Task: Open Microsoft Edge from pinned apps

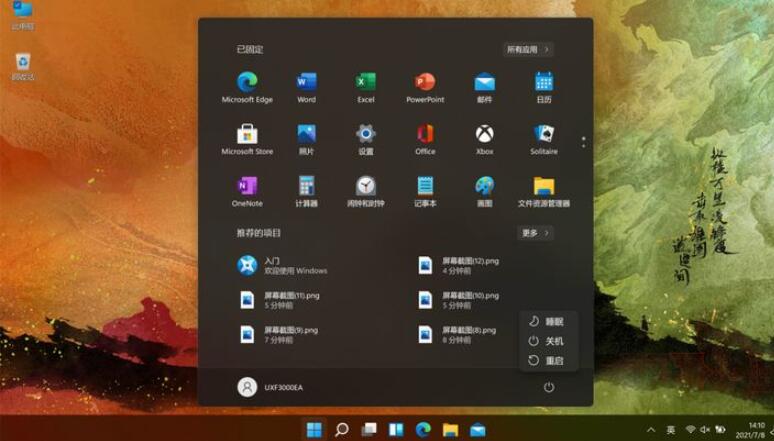Action: 247,87
